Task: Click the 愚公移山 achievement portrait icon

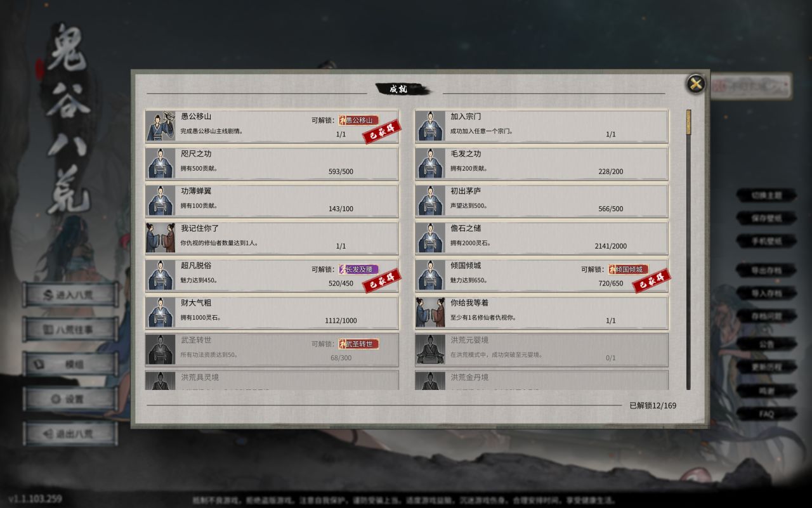Action: (161, 126)
